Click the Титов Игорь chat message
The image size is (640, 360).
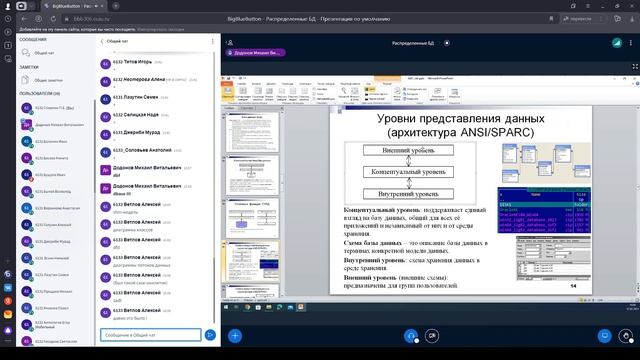tap(155, 64)
